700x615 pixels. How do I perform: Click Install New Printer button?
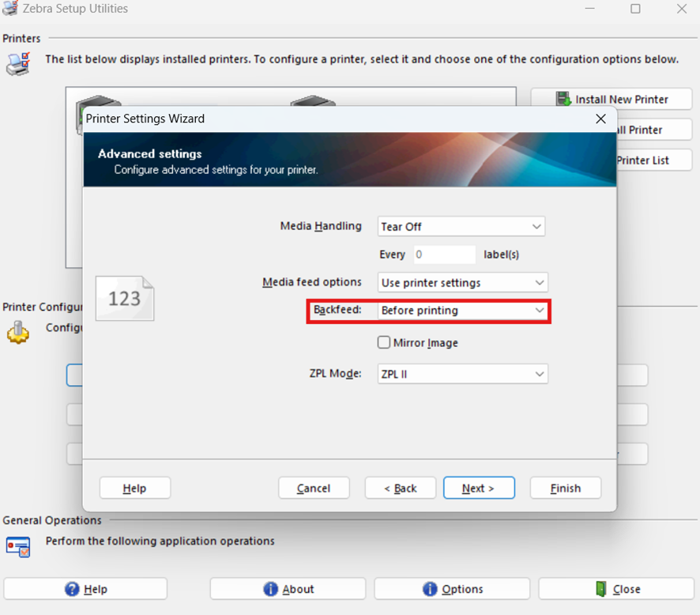612,99
